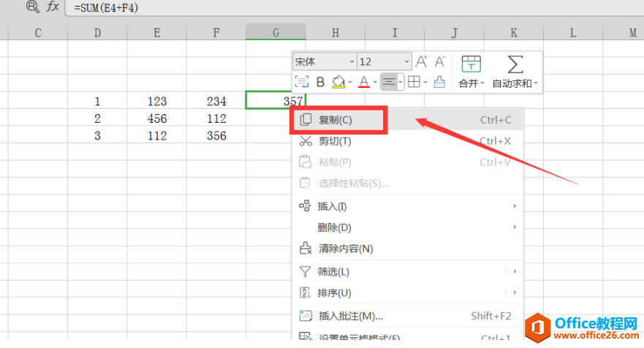Screen dimensions: 644x348
Task: Click the decrease font size icon
Action: (440, 61)
